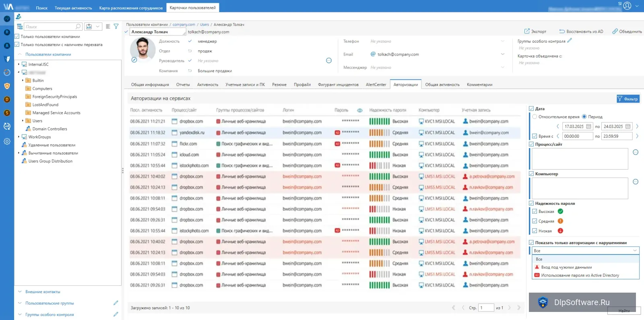This screenshot has height=320, width=644.
Task: Uncheck the Высокая password strength checkbox
Action: click(x=535, y=211)
